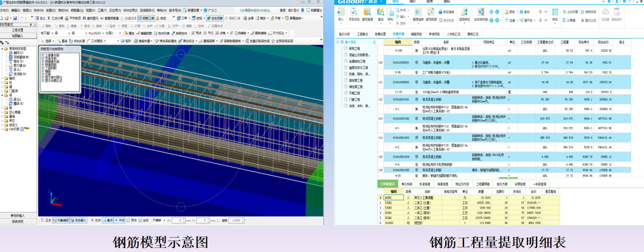
Task: Click the 编辑钢筋 toolbar icon
Action: tap(144, 33)
